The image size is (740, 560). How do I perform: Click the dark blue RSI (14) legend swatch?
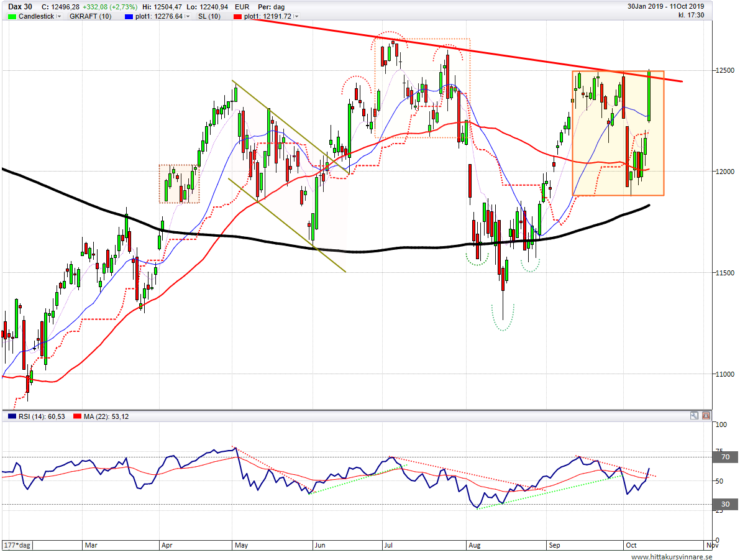[x=12, y=416]
